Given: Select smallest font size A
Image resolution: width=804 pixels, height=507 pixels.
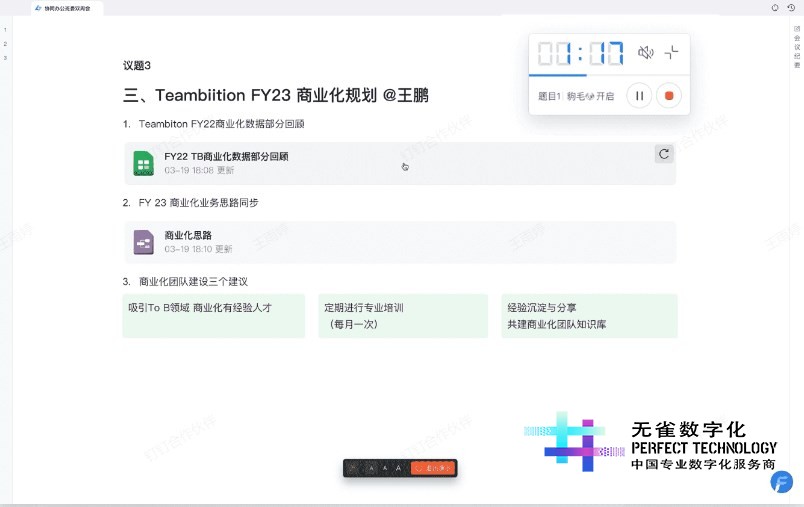Looking at the screenshot, I should point(372,468).
